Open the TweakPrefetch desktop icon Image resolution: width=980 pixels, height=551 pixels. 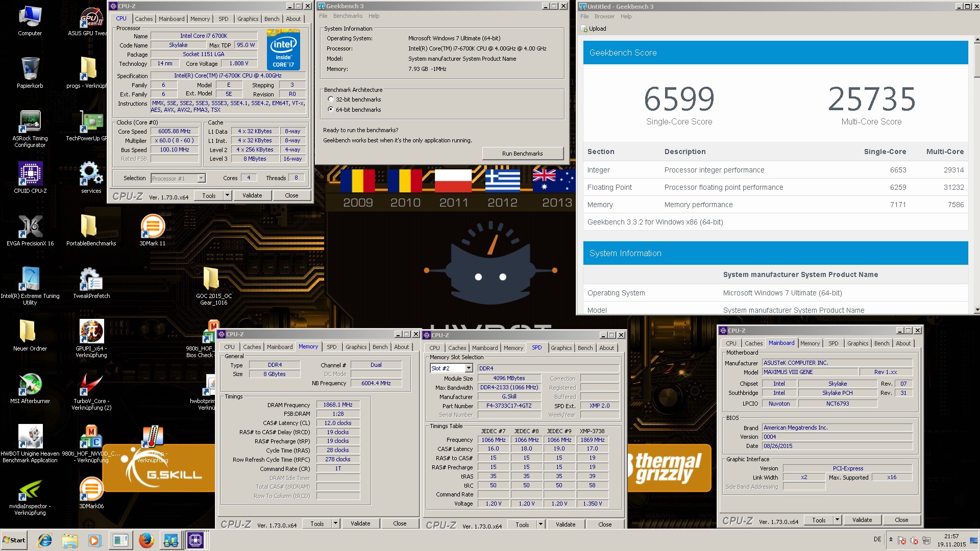pos(91,283)
